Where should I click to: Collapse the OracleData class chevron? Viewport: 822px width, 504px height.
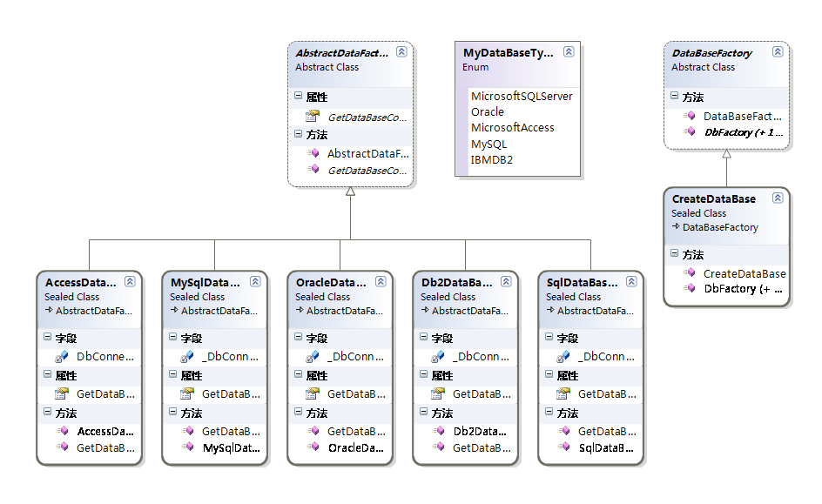pos(381,281)
